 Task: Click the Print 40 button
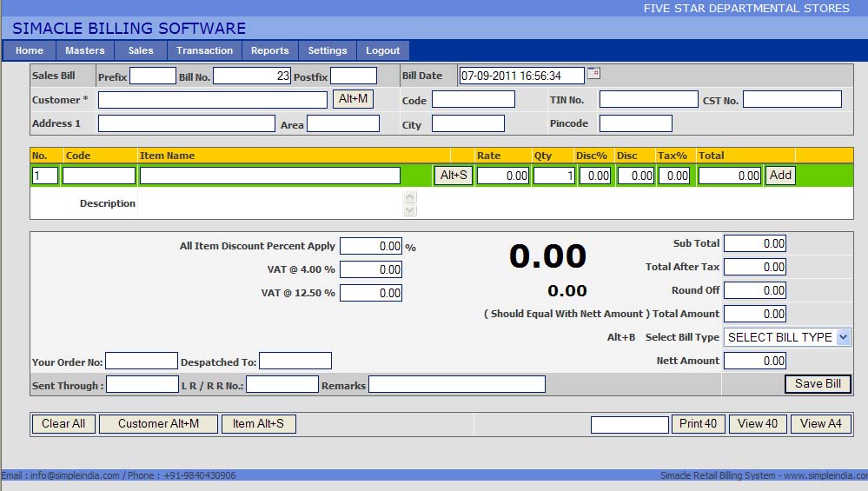[x=698, y=424]
